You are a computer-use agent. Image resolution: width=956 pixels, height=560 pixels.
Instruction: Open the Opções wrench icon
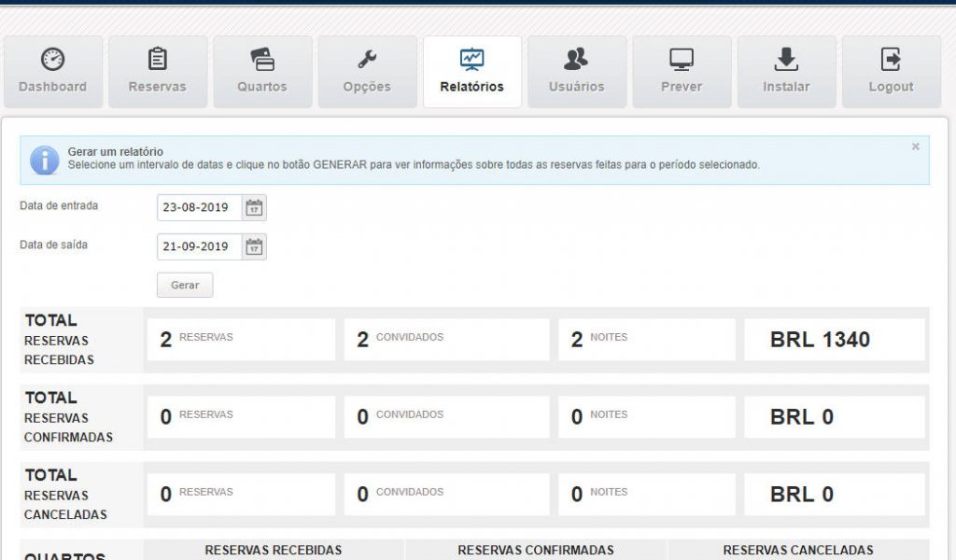tap(367, 60)
